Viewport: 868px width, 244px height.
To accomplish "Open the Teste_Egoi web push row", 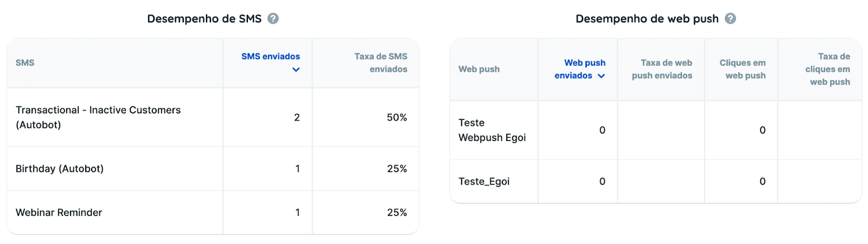I will pos(656,182).
